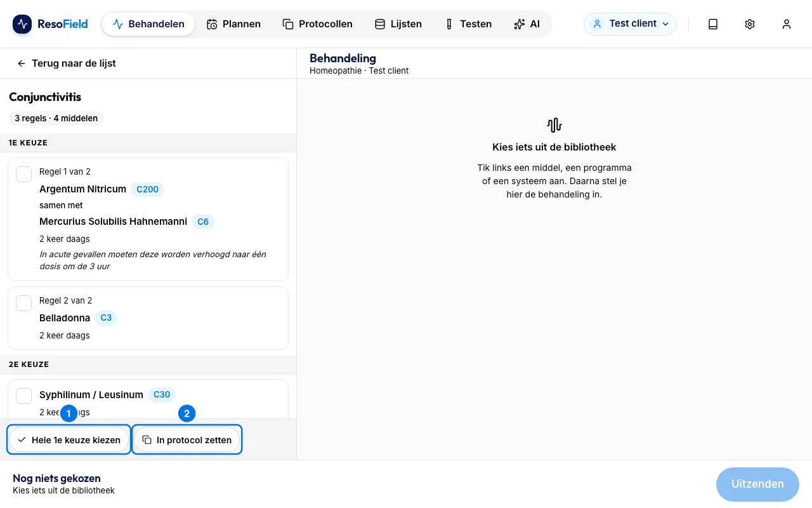Screen dimensions: 812x508
Task: Click the chevron beside Test client
Action: point(665,24)
